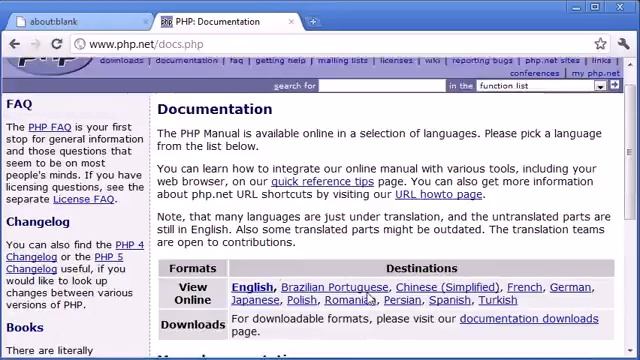The width and height of the screenshot is (640, 360).
Task: Open the documentation downloads link
Action: point(529,319)
